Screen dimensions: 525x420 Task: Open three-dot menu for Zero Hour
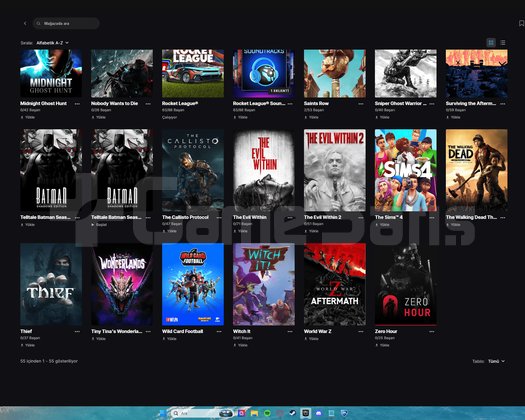[432, 332]
